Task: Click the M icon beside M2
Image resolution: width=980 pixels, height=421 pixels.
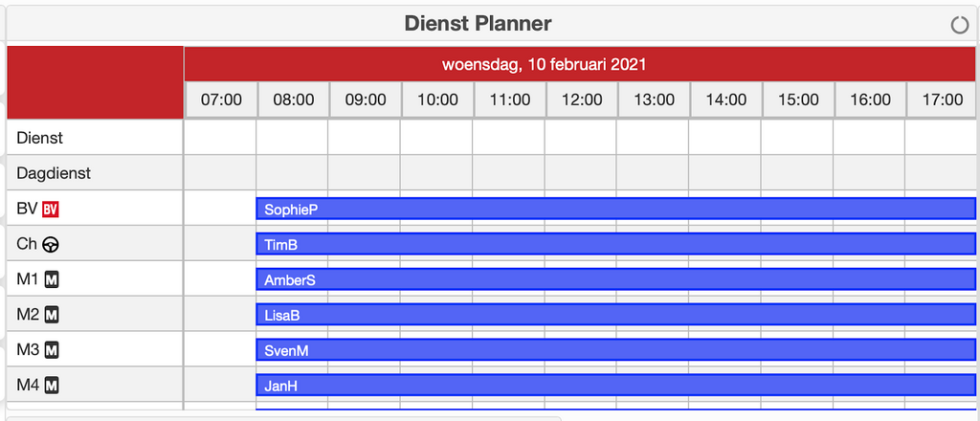Action: [x=53, y=315]
